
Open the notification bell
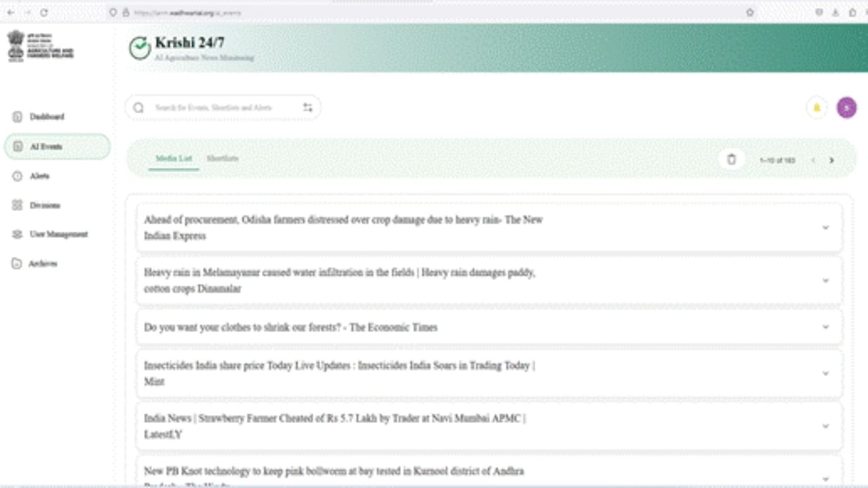coord(816,108)
